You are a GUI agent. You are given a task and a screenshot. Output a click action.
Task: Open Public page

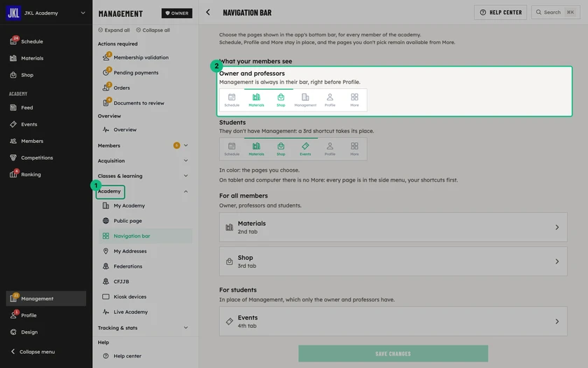pos(146,221)
